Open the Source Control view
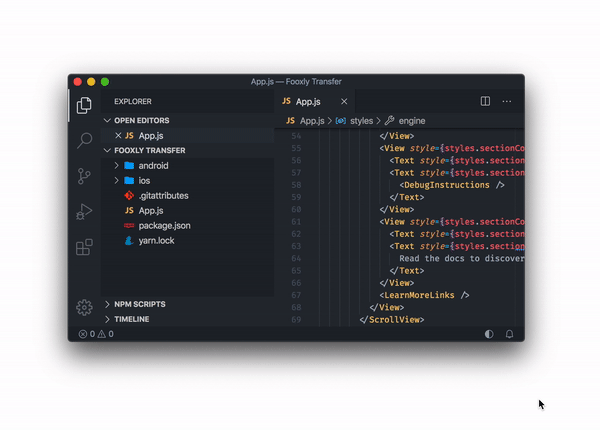This screenshot has width=600, height=430. pos(84,176)
